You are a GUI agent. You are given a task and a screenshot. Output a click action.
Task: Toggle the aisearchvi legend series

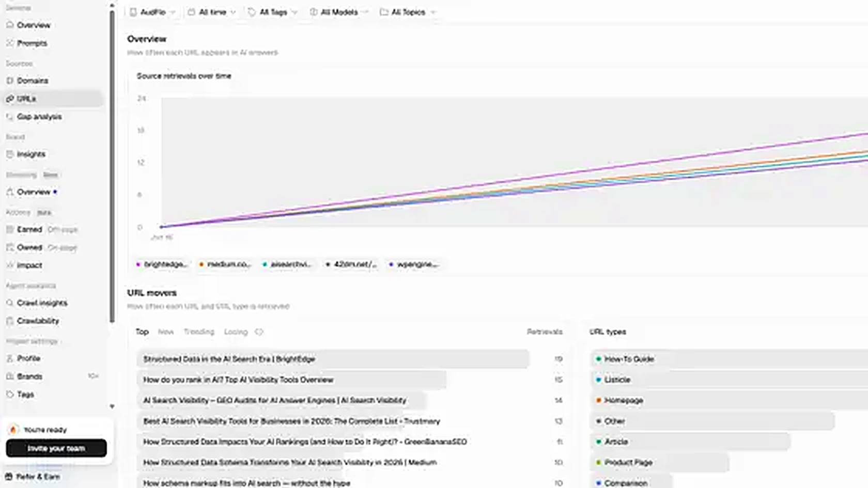coord(288,264)
